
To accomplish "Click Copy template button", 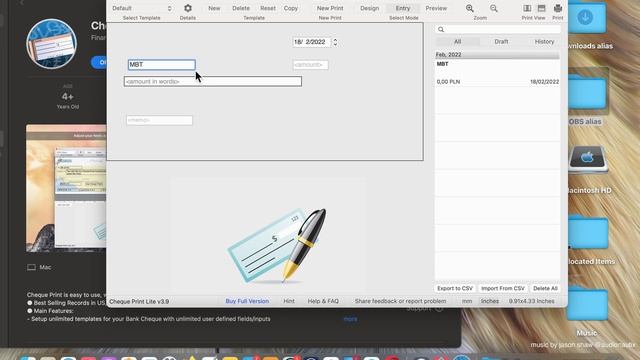I will pos(291,8).
